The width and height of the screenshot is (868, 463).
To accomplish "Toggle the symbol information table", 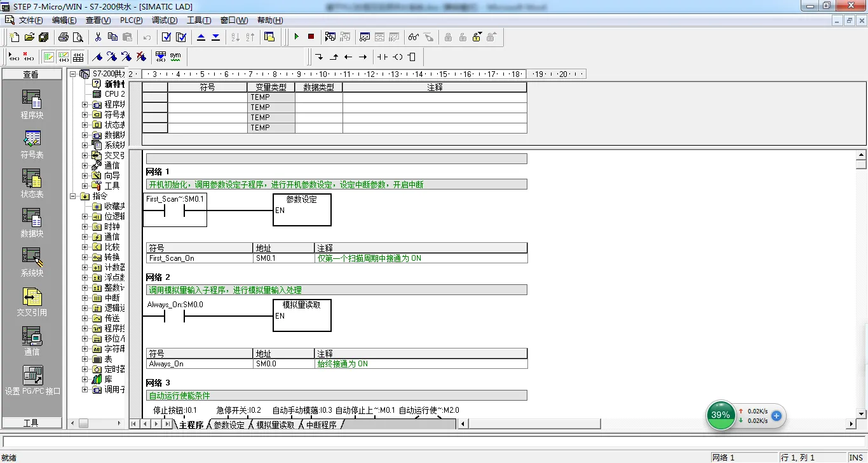I will pos(78,57).
